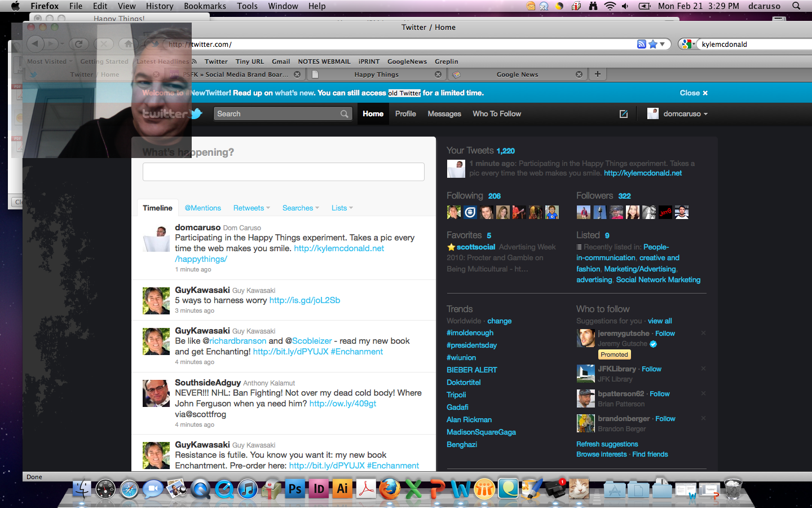Expand the Lists dropdown
Image resolution: width=812 pixels, height=508 pixels.
(x=342, y=208)
